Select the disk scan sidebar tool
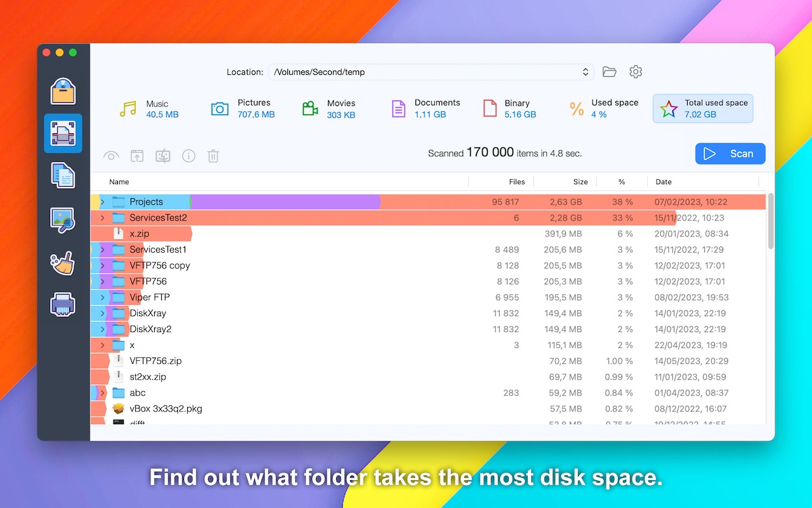Viewport: 812px width, 508px height. click(x=63, y=133)
